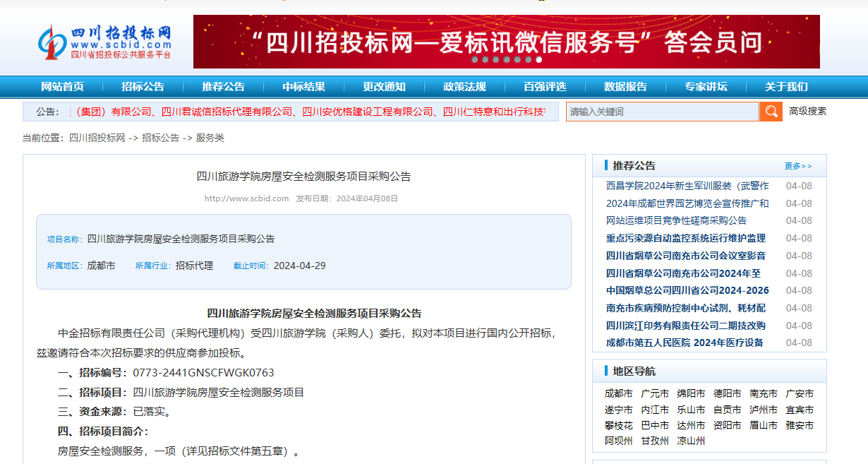Open the 招标公告 breadcrumb link
The height and width of the screenshot is (464, 868).
tap(160, 138)
